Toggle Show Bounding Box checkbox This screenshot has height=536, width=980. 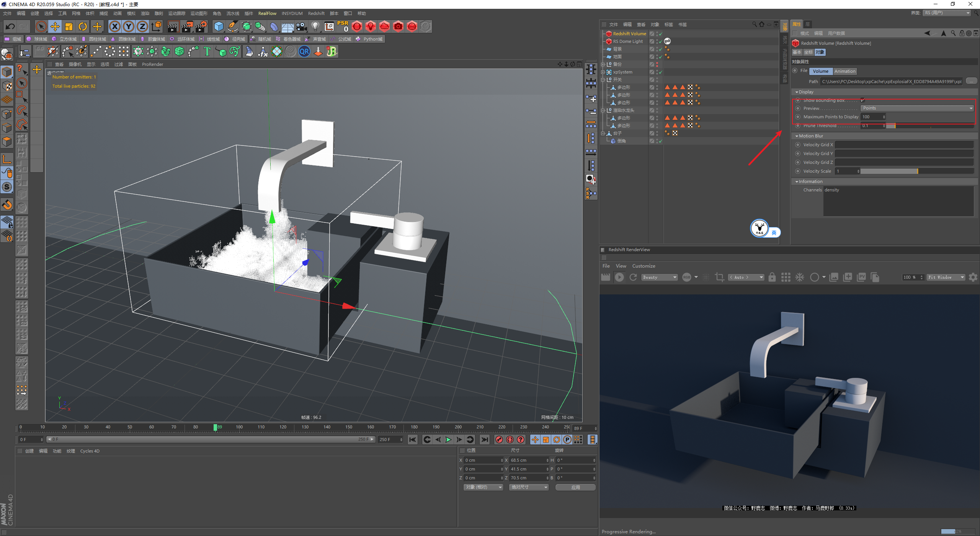tap(862, 100)
